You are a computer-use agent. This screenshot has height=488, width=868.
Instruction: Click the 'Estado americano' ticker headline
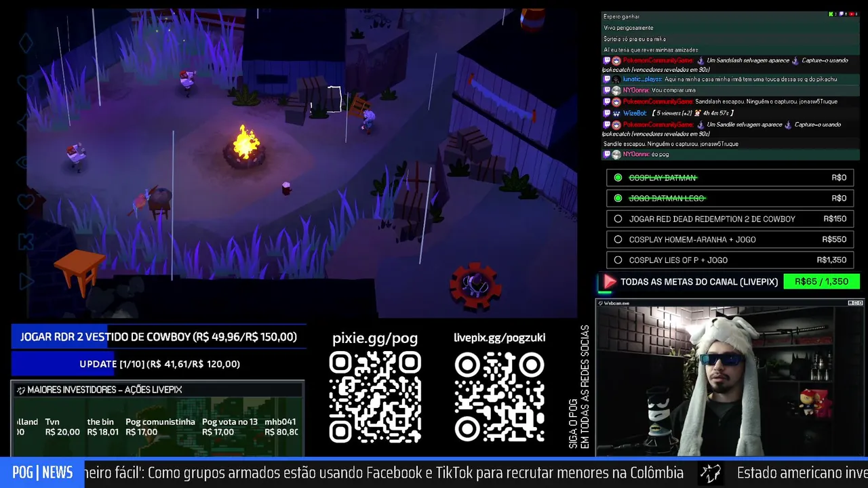(x=802, y=473)
